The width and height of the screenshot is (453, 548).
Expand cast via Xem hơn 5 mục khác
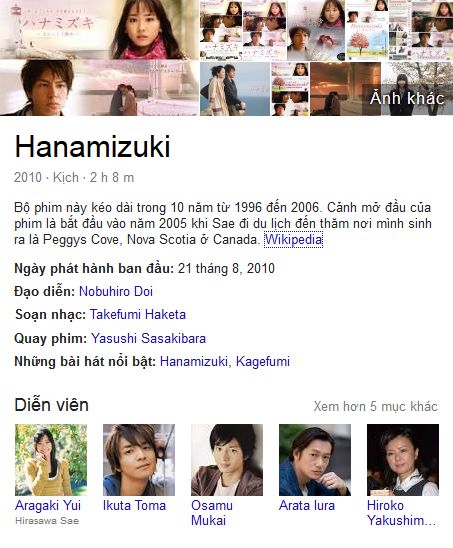pos(375,406)
